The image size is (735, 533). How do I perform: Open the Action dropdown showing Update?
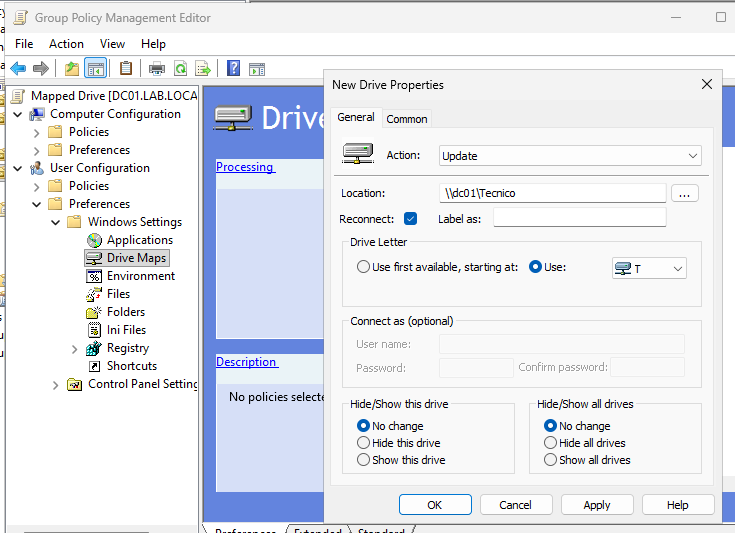click(570, 156)
